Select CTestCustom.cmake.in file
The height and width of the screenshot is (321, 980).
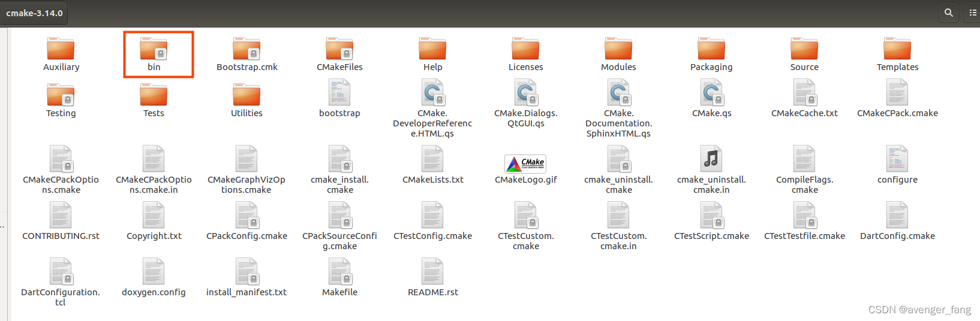618,226
